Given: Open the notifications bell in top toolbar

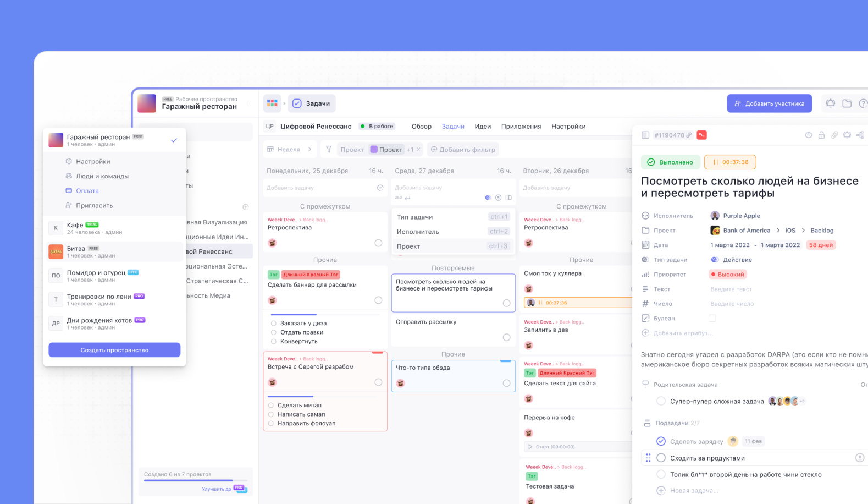Looking at the screenshot, I should pos(830,103).
